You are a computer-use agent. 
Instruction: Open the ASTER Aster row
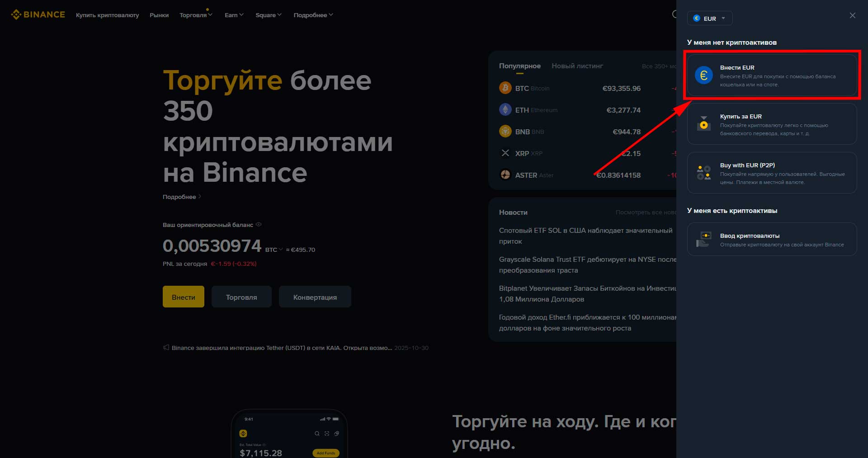pyautogui.click(x=588, y=175)
